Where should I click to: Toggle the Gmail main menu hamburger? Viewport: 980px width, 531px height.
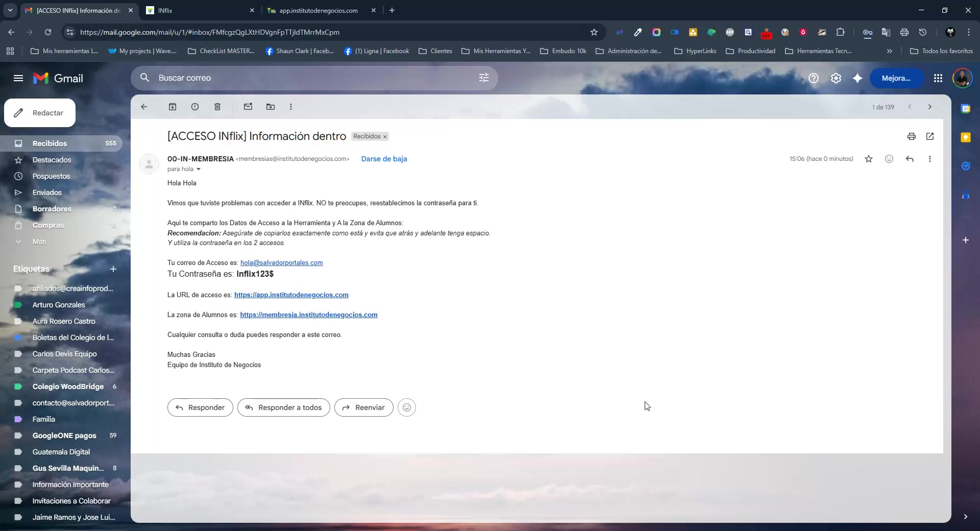coord(18,78)
